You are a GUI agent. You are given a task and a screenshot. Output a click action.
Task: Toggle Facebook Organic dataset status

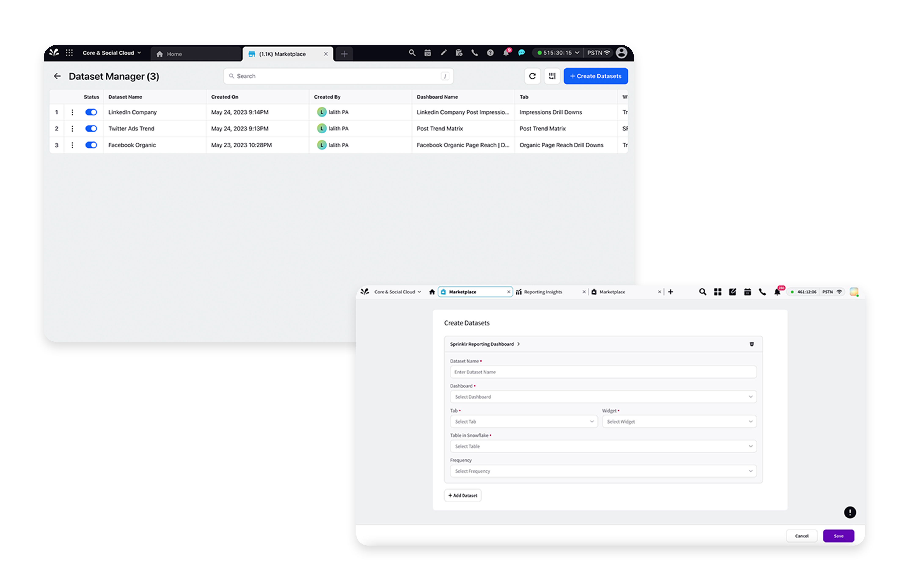91,145
